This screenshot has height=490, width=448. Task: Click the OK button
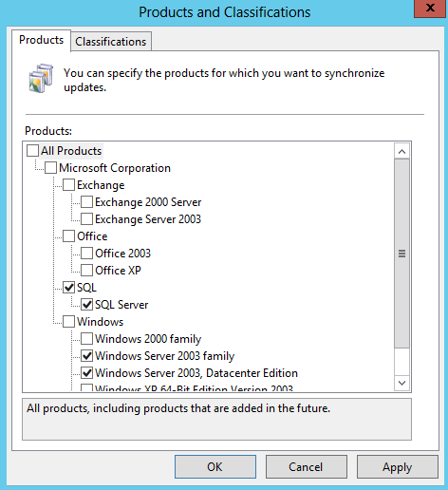pyautogui.click(x=215, y=466)
